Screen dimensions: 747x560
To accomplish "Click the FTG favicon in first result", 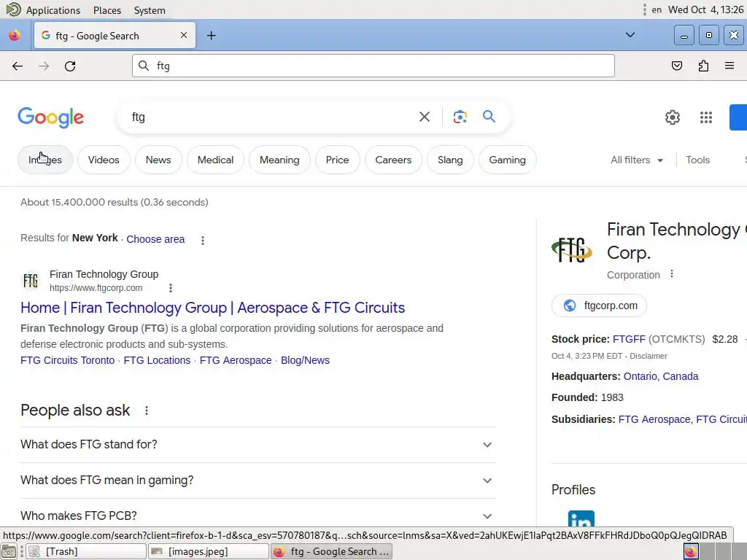I will pyautogui.click(x=31, y=281).
